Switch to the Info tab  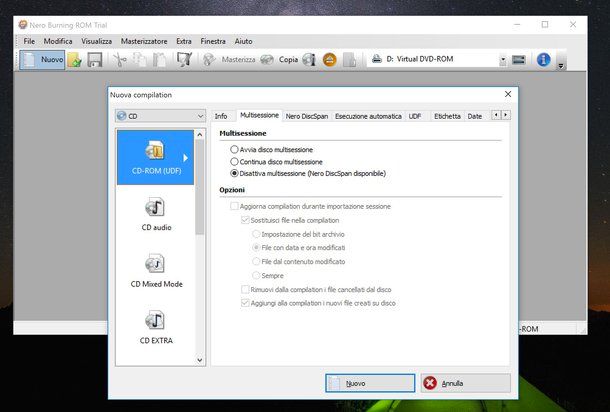pyautogui.click(x=221, y=116)
